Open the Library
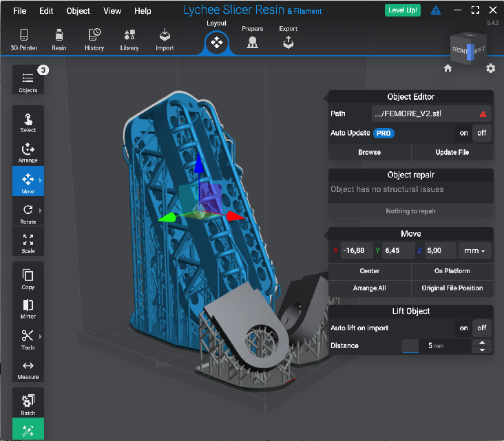The width and height of the screenshot is (504, 441). tap(129, 39)
